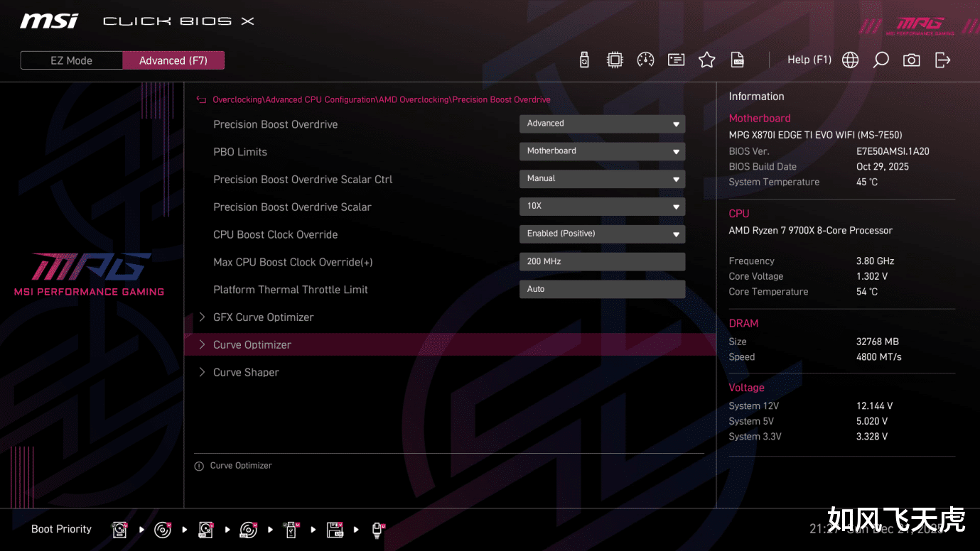Open search with the magnifier icon
The width and height of the screenshot is (980, 551).
click(x=881, y=60)
